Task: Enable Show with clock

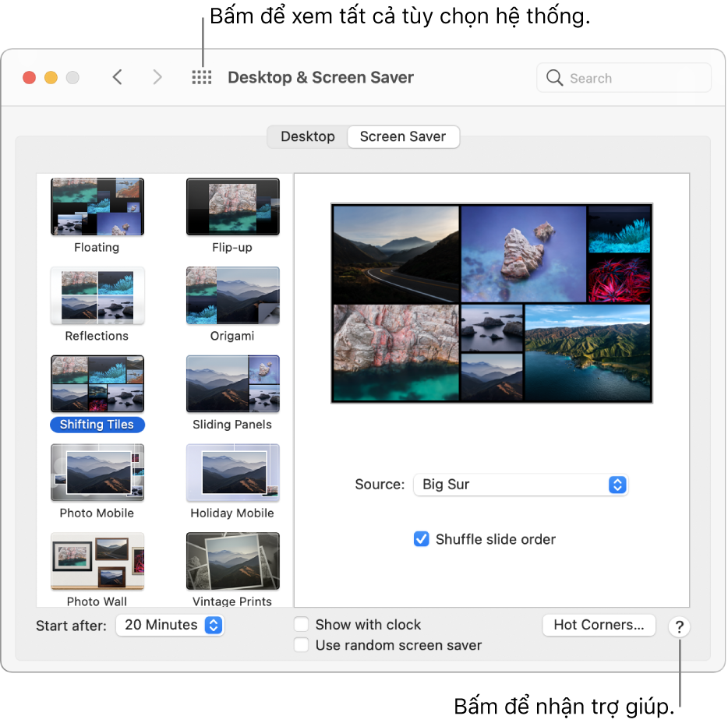Action: [302, 625]
